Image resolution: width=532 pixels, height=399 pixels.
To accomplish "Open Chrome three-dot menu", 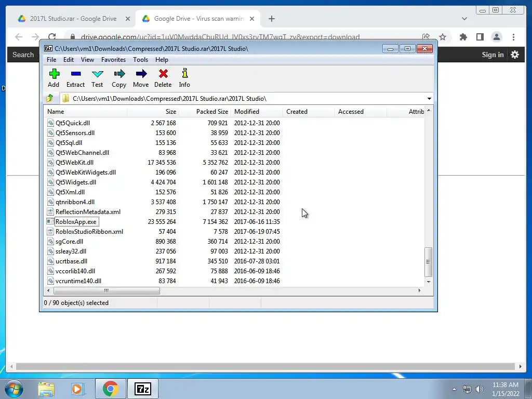I will [x=513, y=37].
